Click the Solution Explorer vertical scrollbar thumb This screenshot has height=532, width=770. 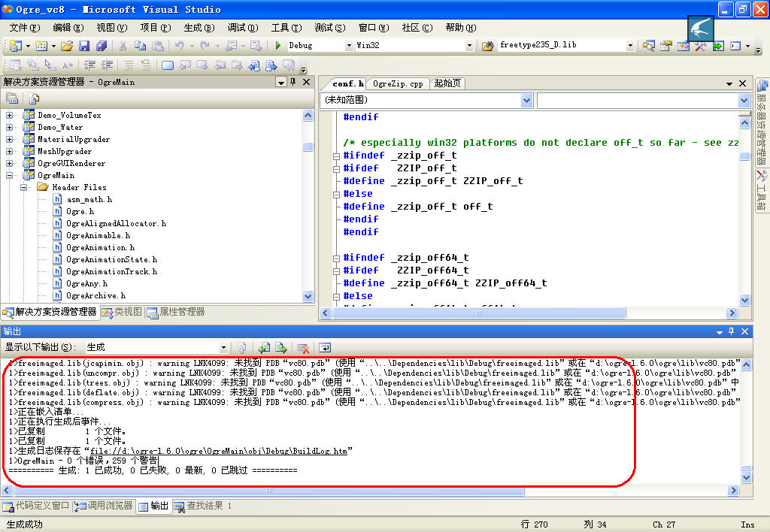(x=308, y=147)
